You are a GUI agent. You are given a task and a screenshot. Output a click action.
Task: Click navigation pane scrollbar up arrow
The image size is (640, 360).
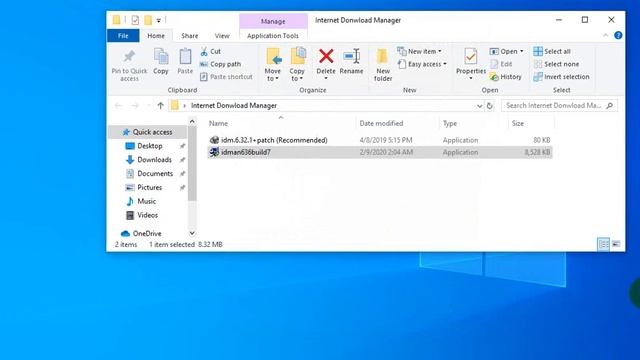click(192, 122)
